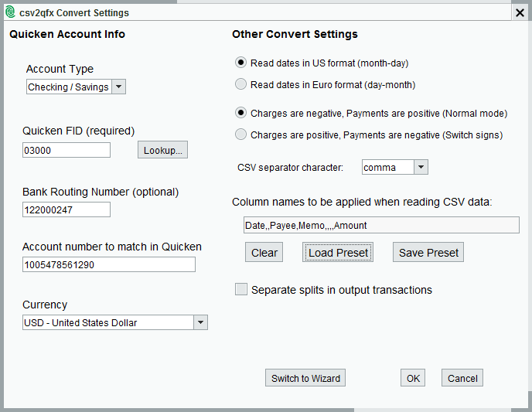Click the CSV separator character label
Image resolution: width=532 pixels, height=412 pixels.
tap(291, 168)
